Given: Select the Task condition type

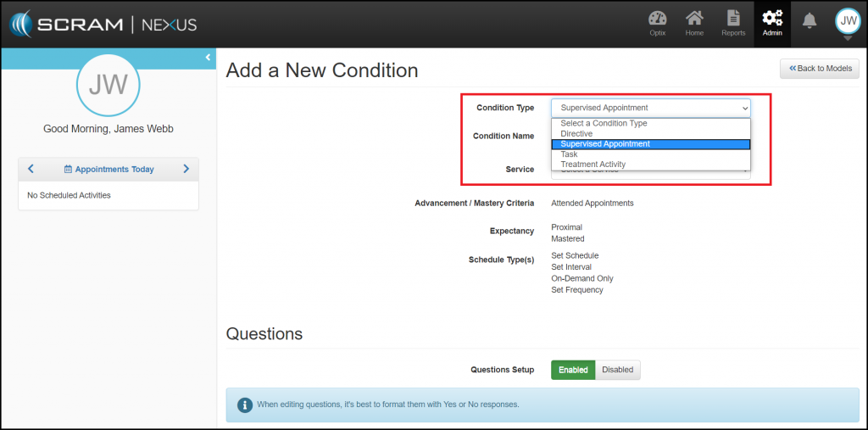Looking at the screenshot, I should point(569,154).
